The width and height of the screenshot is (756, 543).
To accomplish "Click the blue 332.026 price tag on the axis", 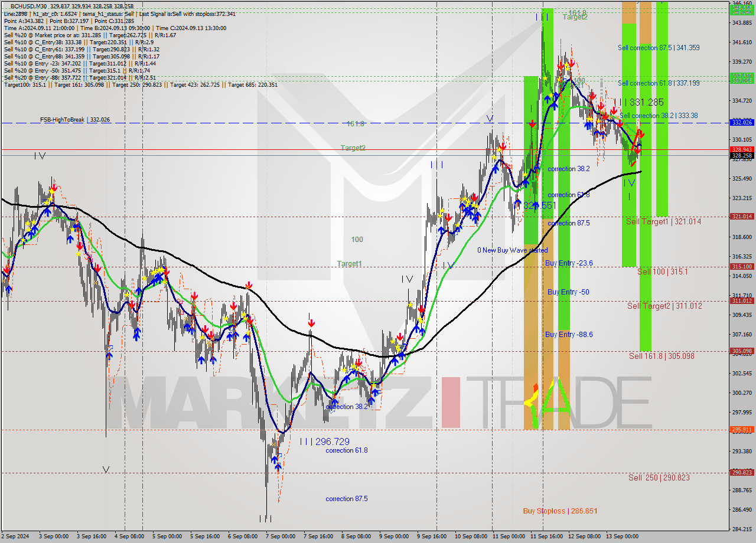I will (x=742, y=122).
